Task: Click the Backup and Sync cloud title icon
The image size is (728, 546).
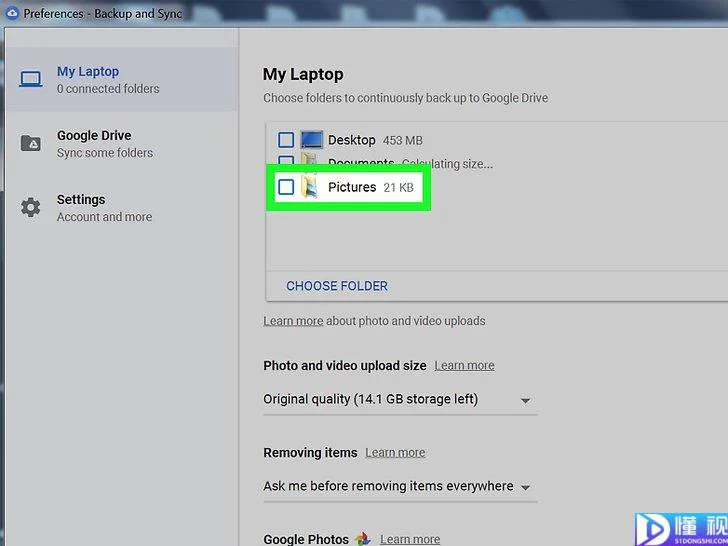Action: (x=11, y=13)
